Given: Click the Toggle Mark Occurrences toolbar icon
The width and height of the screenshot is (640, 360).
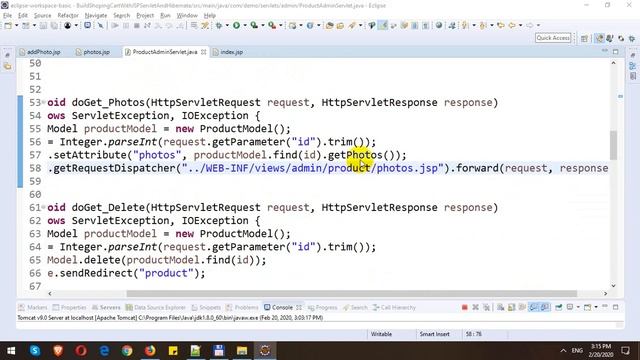Looking at the screenshot, I should (383, 25).
